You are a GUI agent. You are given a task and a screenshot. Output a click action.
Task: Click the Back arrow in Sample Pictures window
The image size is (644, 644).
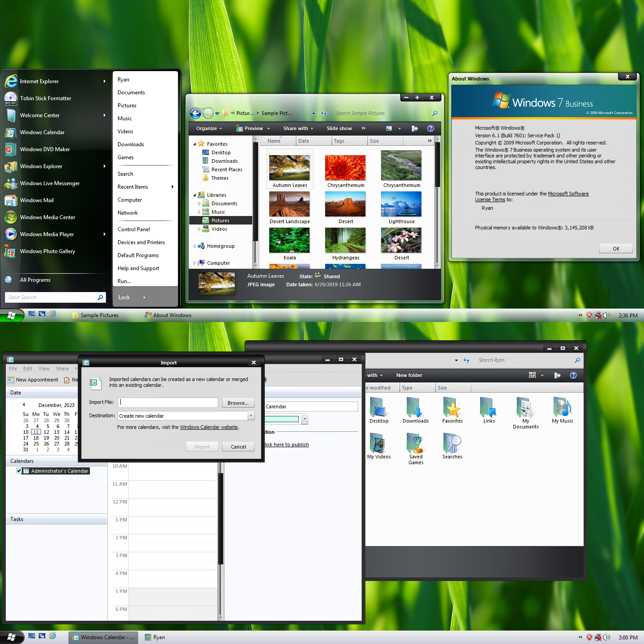[196, 113]
